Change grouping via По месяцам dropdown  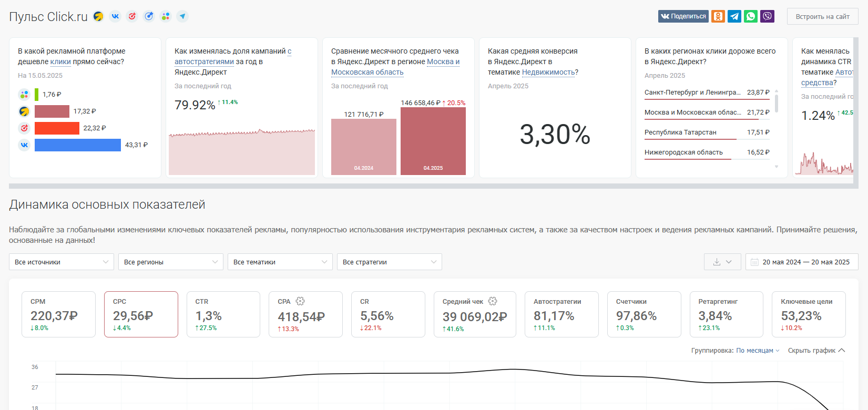(758, 351)
